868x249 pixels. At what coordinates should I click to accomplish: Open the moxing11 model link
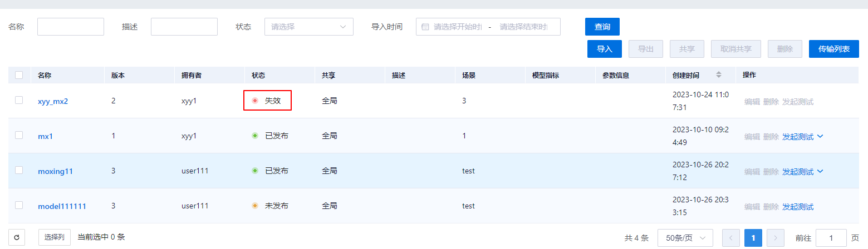pyautogui.click(x=55, y=172)
